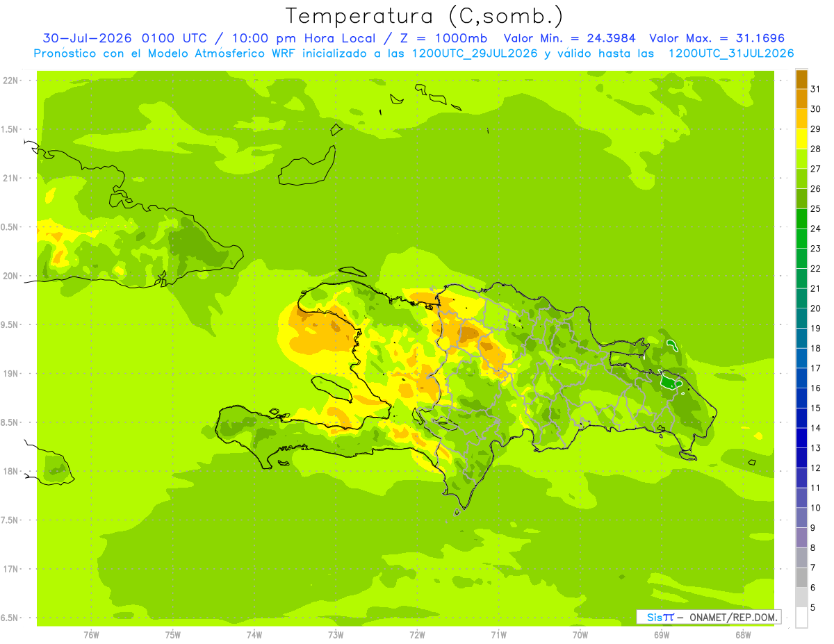The height and width of the screenshot is (644, 834).
Task: Click the '18N' latitude axis label
Action: (11, 471)
